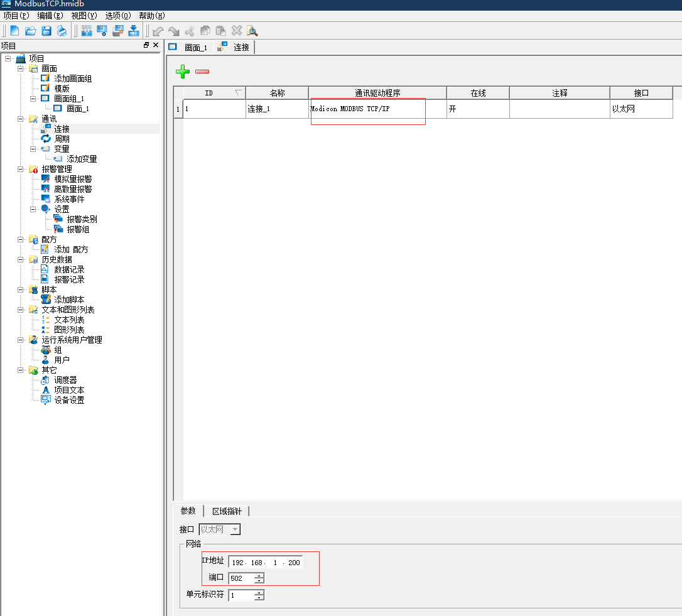Viewport: 682px width, 616px height.
Task: Select 添加脚本 in the tree
Action: coord(69,300)
